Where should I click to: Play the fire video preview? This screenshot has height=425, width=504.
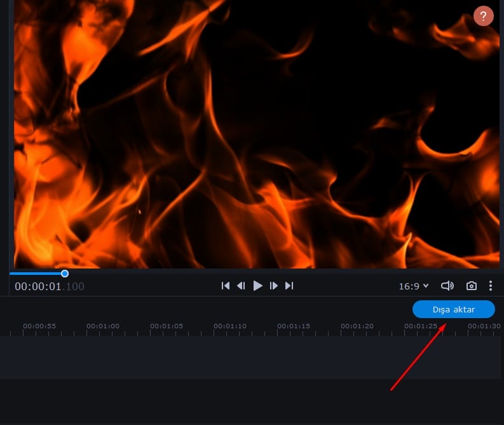point(258,286)
